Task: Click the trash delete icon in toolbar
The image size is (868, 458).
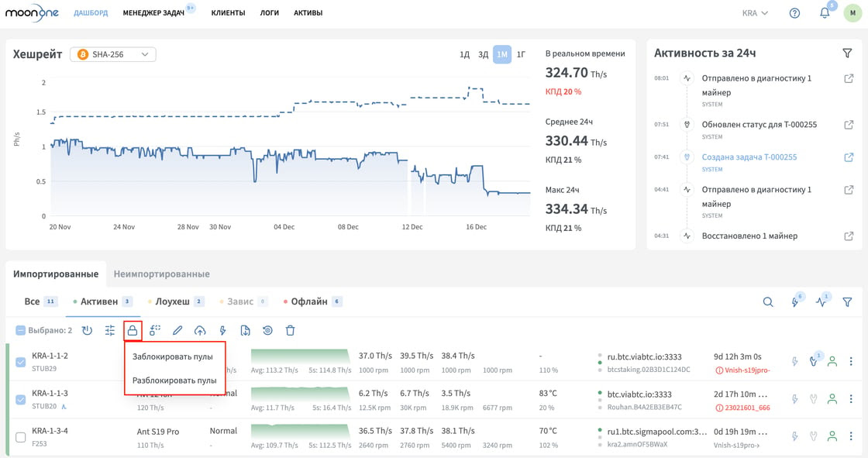Action: (x=290, y=331)
